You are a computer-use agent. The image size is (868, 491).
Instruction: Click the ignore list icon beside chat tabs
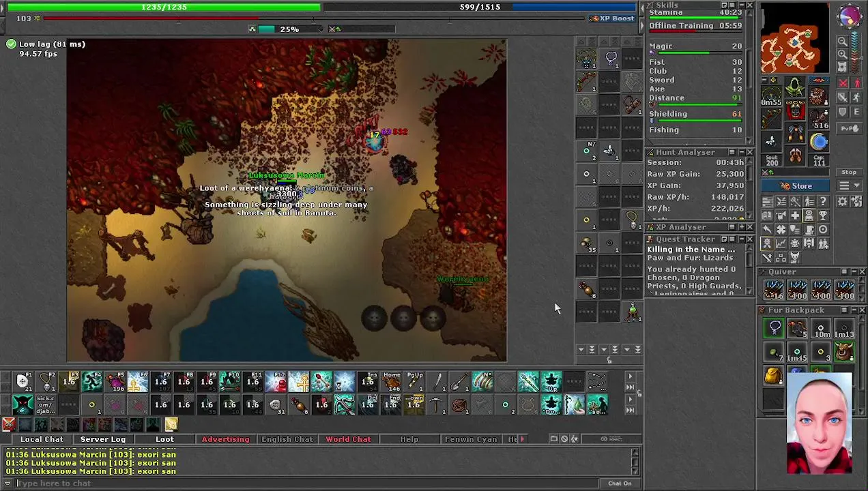point(564,439)
